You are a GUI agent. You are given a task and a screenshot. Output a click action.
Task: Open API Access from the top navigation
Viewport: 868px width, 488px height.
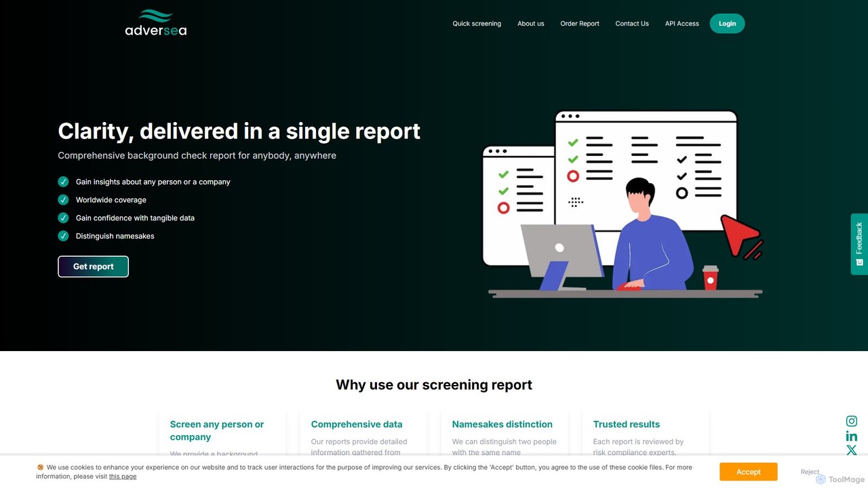pyautogui.click(x=682, y=24)
